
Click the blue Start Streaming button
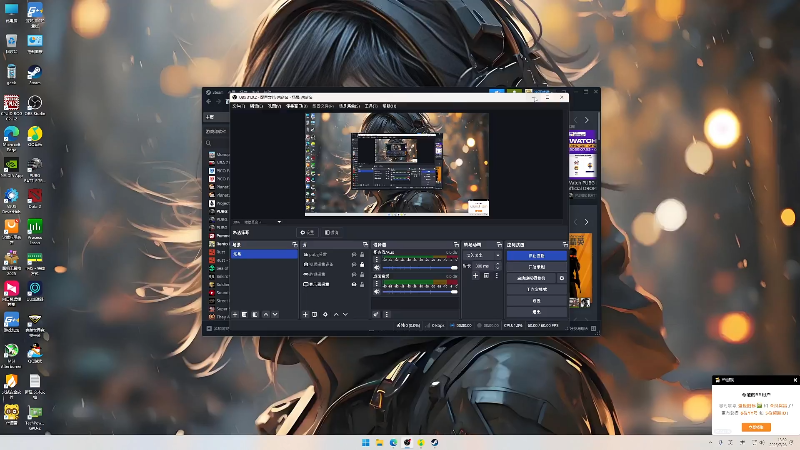coord(536,256)
